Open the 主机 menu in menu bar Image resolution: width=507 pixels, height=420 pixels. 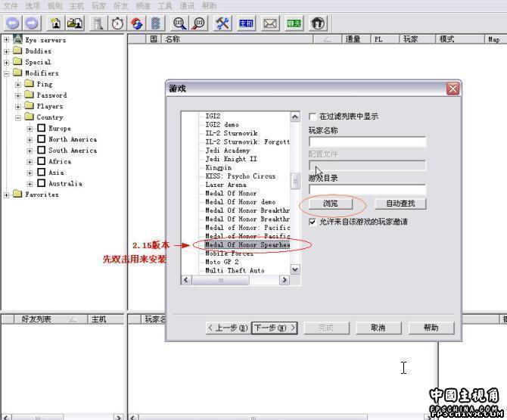(x=76, y=5)
